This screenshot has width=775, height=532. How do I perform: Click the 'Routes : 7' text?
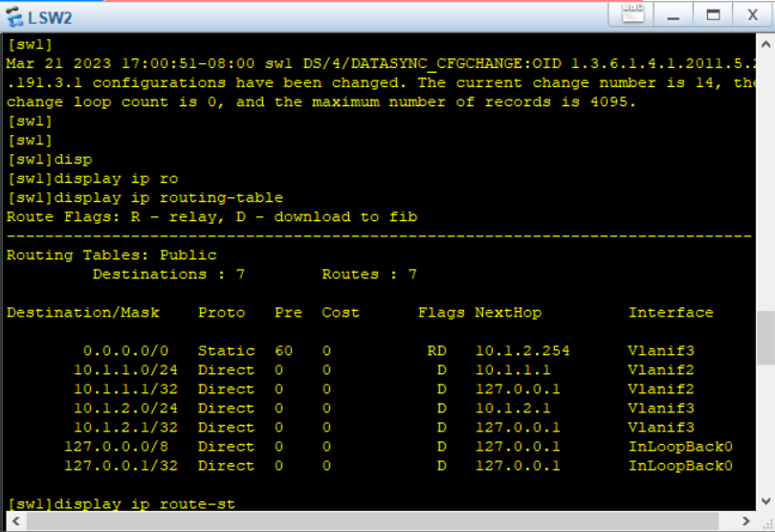pos(369,275)
